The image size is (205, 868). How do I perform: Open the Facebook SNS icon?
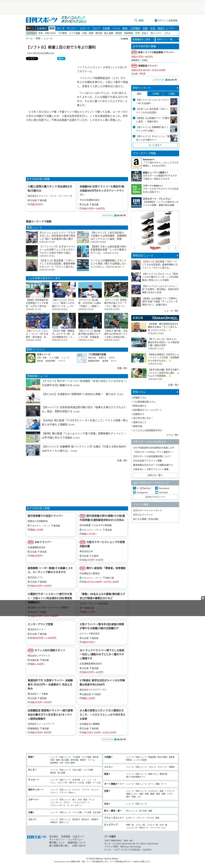coord(156,488)
